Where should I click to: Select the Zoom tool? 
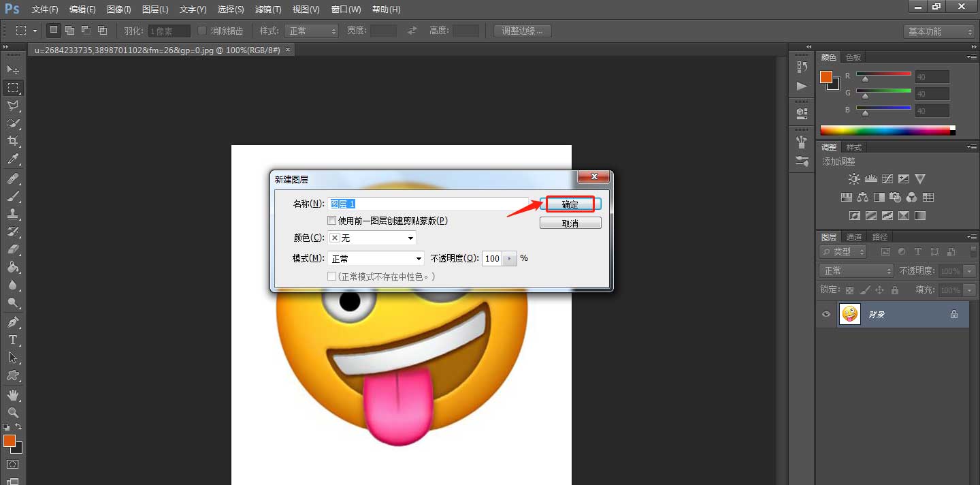(14, 411)
